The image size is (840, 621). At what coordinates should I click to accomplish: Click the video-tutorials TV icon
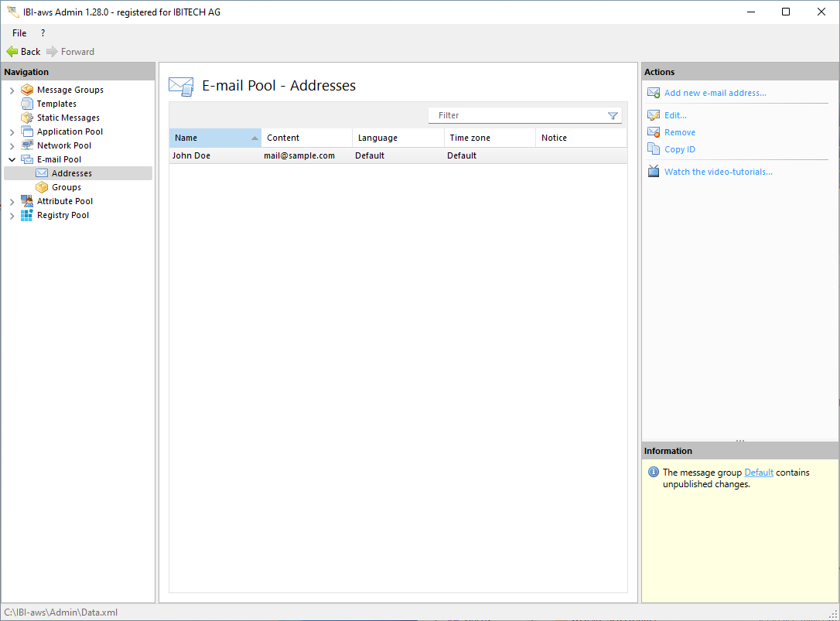point(654,172)
